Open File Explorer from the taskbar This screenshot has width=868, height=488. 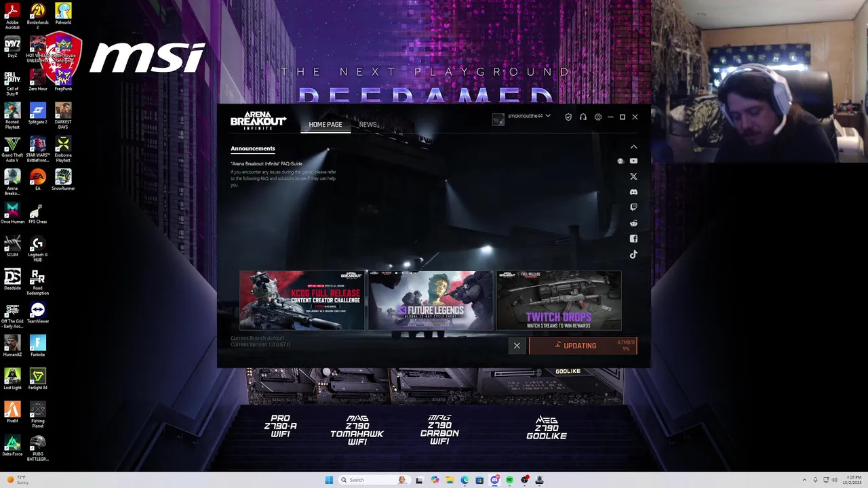click(450, 480)
